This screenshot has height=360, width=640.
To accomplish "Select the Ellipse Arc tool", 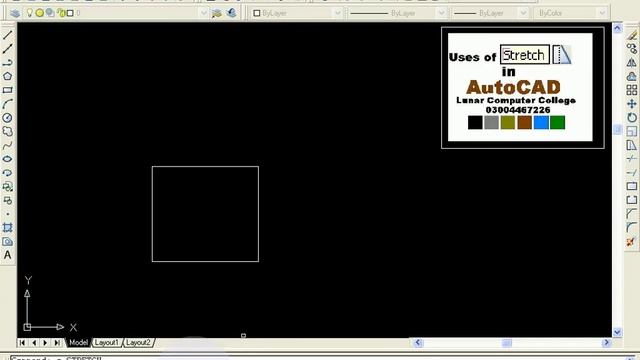I will point(7,173).
